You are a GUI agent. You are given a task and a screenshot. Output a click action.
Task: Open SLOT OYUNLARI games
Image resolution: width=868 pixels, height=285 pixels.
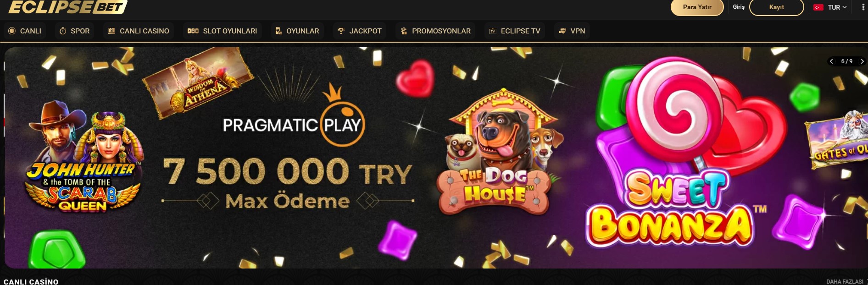click(223, 31)
